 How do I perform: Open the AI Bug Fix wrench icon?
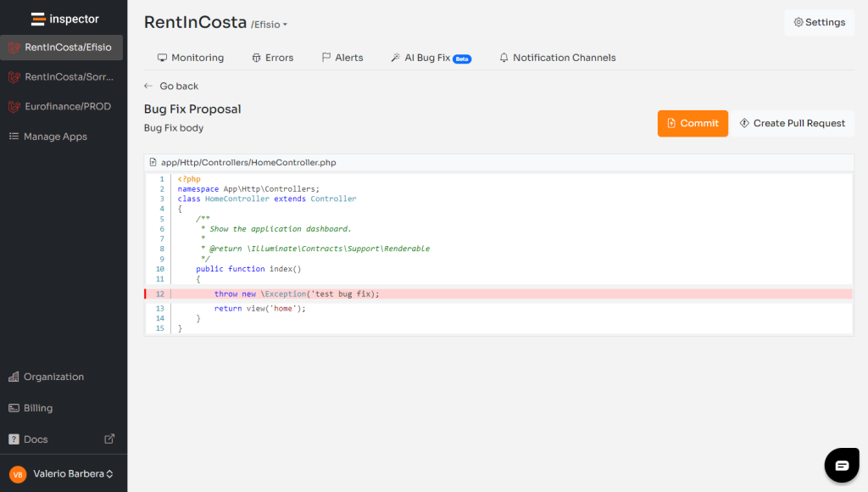point(395,57)
